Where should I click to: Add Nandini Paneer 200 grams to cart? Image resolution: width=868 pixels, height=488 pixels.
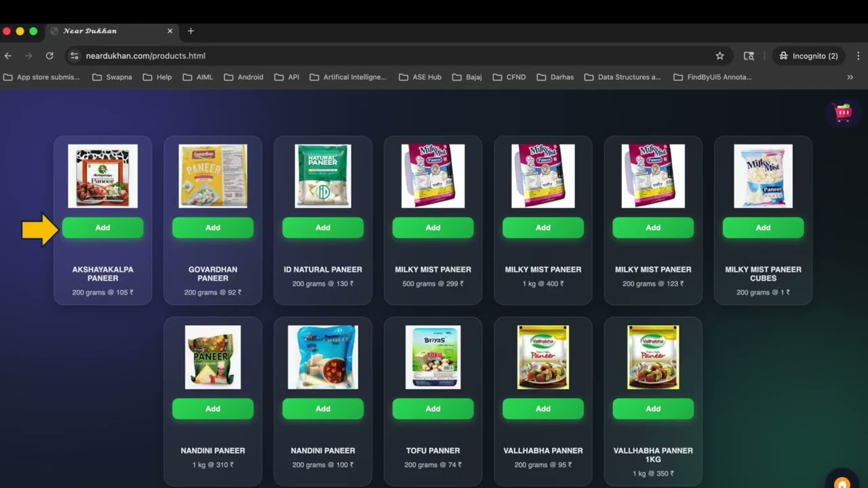tap(323, 409)
